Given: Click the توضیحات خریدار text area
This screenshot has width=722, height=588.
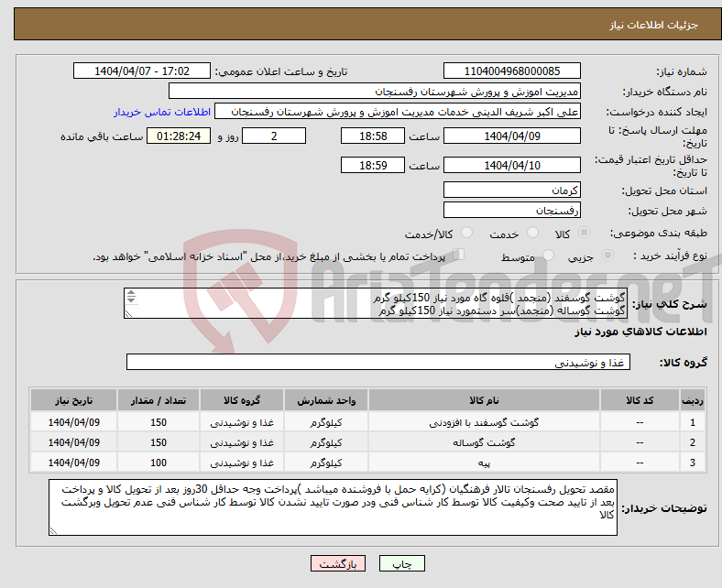Looking at the screenshot, I should (x=333, y=507).
